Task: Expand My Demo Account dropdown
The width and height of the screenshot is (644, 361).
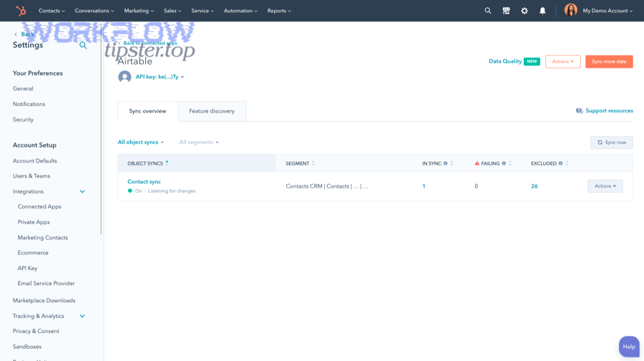Action: (608, 11)
